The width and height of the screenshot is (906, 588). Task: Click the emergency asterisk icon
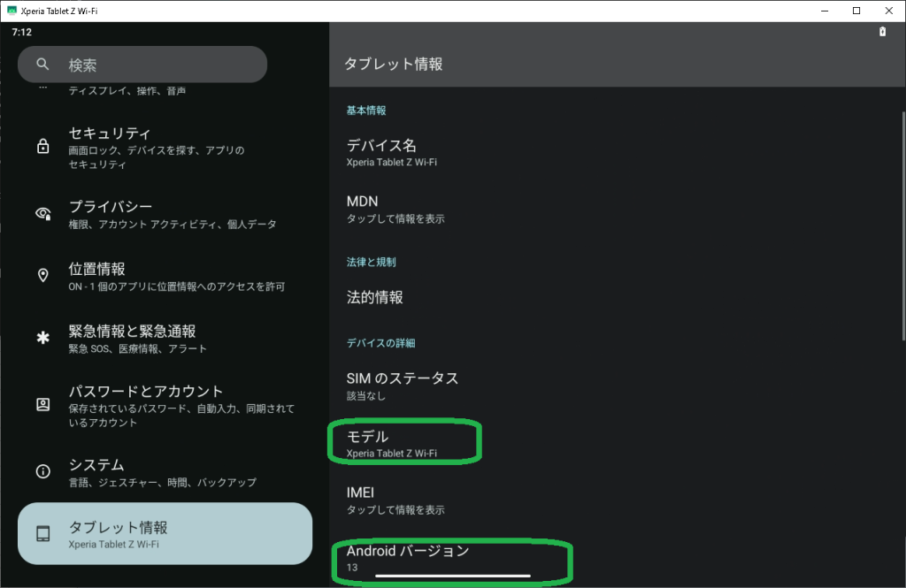click(42, 337)
